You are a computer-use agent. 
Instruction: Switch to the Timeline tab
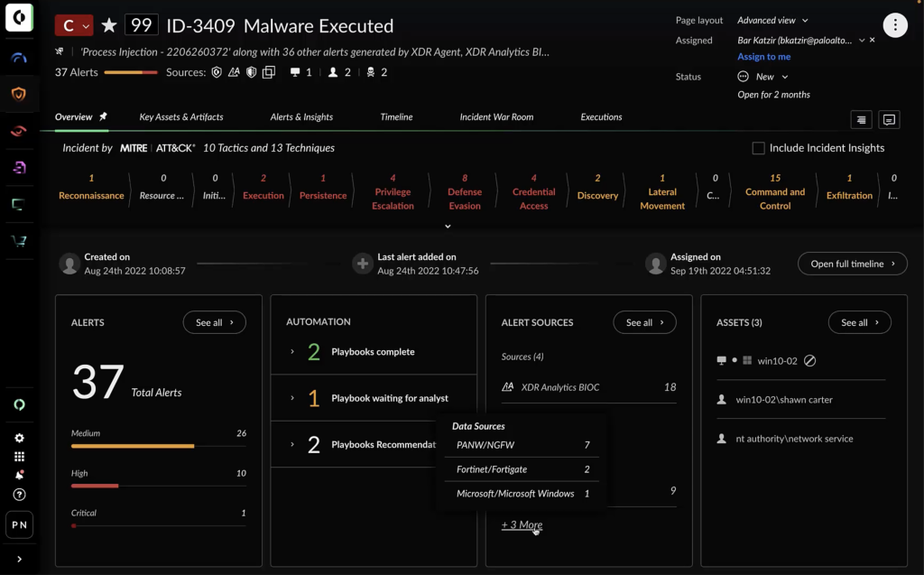(397, 116)
